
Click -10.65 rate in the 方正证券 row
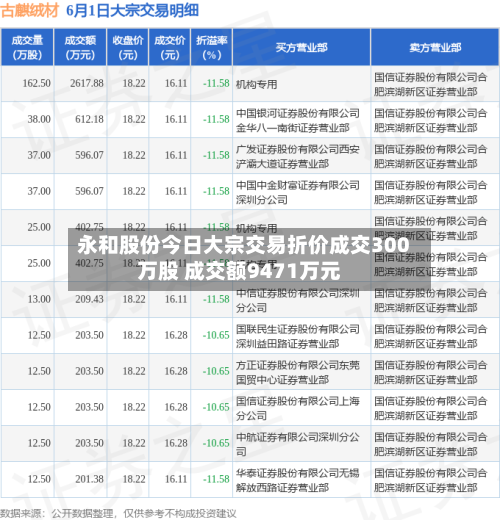pyautogui.click(x=216, y=371)
